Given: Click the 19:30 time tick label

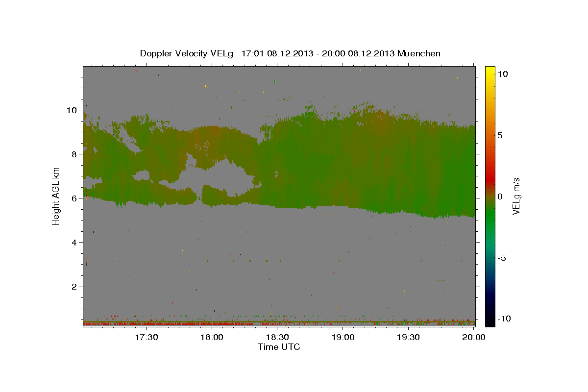Looking at the screenshot, I should coord(408,337).
